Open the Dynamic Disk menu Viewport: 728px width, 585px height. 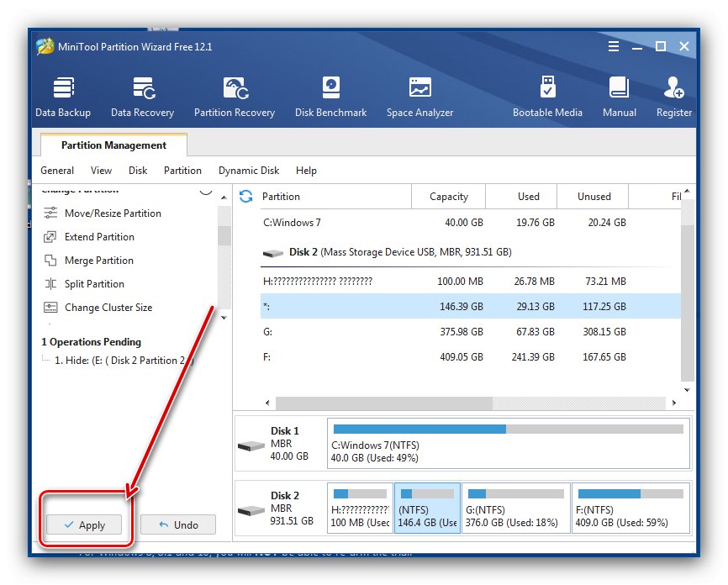(x=249, y=171)
